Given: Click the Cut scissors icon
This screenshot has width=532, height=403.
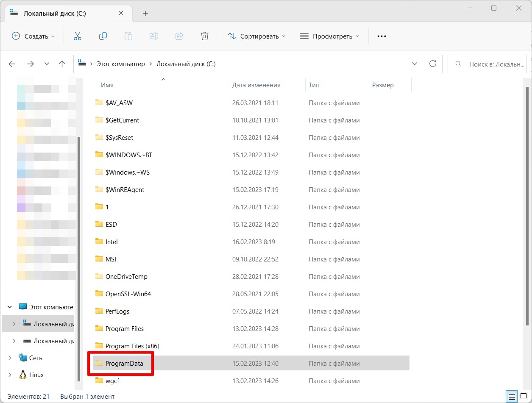Looking at the screenshot, I should (x=77, y=36).
